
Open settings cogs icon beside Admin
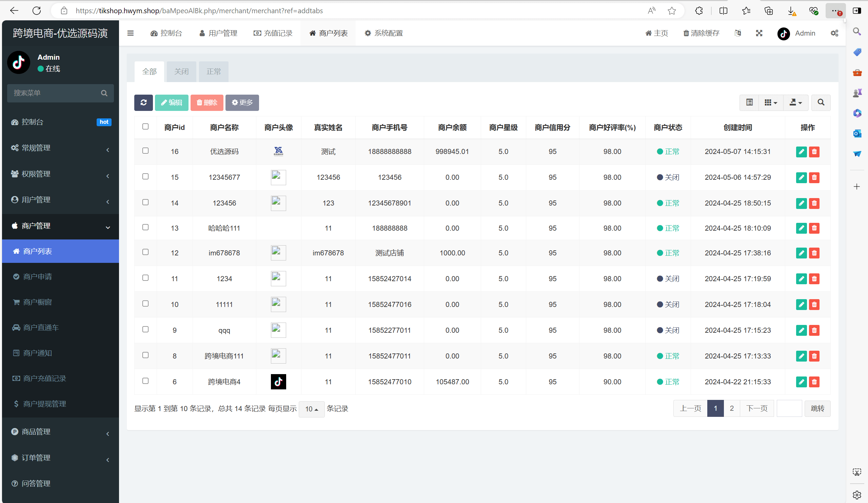coord(834,33)
